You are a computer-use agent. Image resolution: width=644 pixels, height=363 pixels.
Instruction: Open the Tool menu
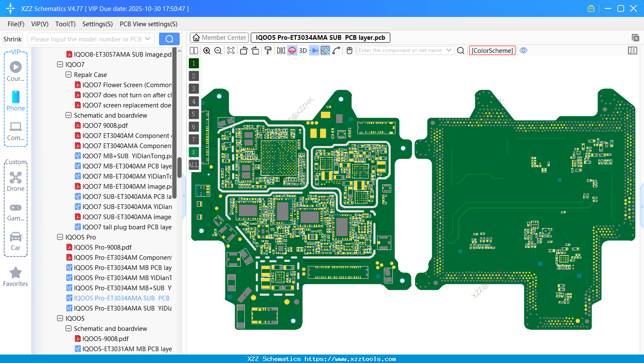click(65, 24)
